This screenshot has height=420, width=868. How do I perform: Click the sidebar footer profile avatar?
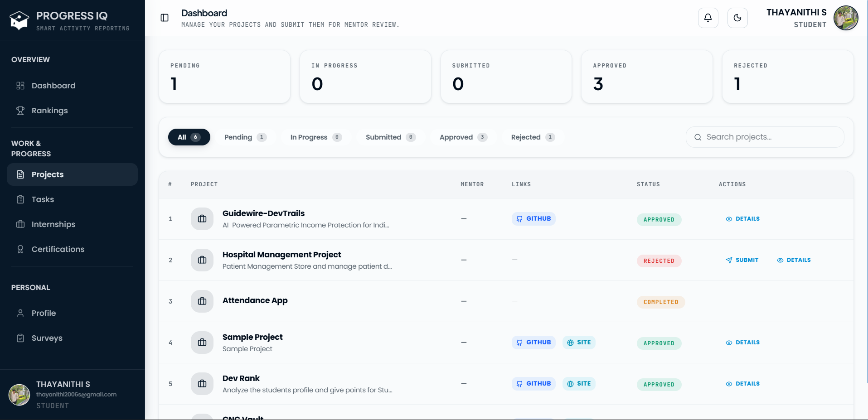click(x=19, y=395)
